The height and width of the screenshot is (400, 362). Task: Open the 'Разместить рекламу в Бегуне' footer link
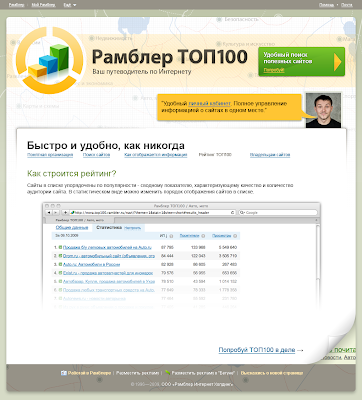203,373
